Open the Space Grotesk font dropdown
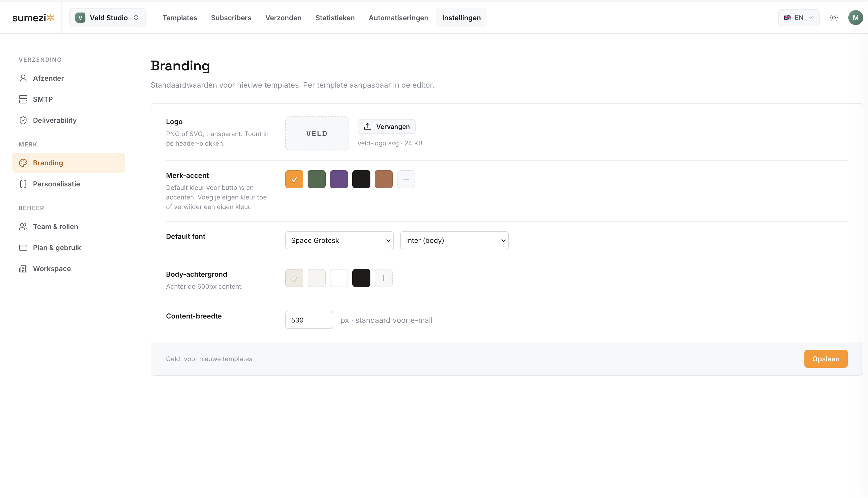Screen dimensions: 868x498 click(x=339, y=240)
